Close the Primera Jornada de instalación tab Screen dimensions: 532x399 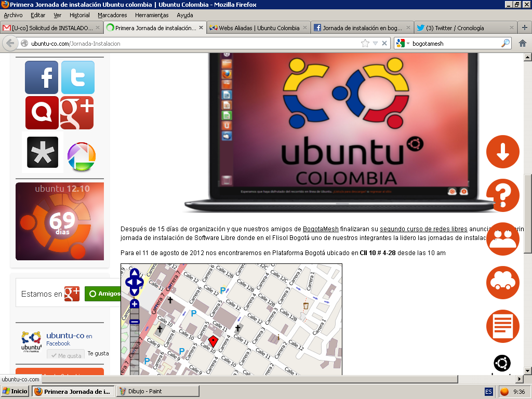click(x=201, y=28)
